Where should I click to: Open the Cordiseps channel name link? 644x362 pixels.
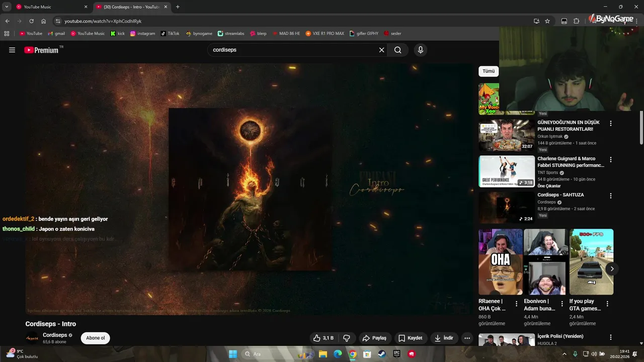click(55, 335)
